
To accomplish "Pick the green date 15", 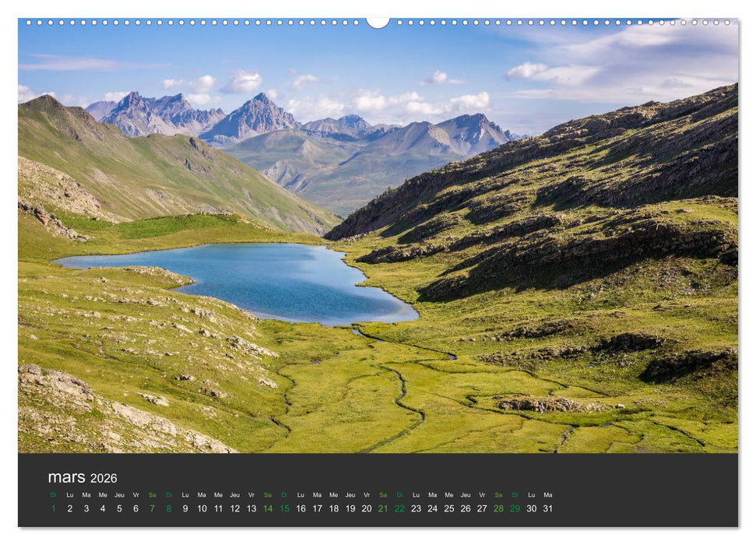I will click(x=284, y=508).
